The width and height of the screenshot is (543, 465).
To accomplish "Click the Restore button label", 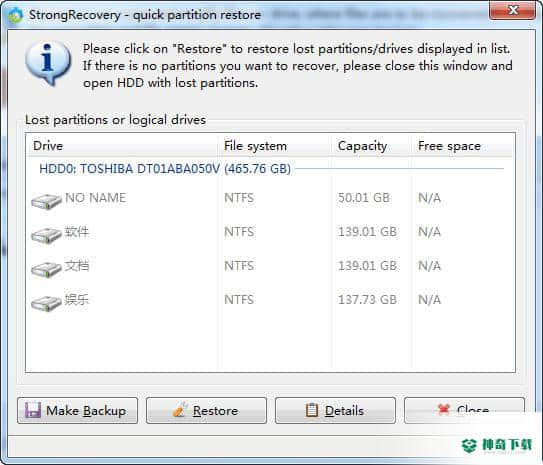I will point(215,411).
